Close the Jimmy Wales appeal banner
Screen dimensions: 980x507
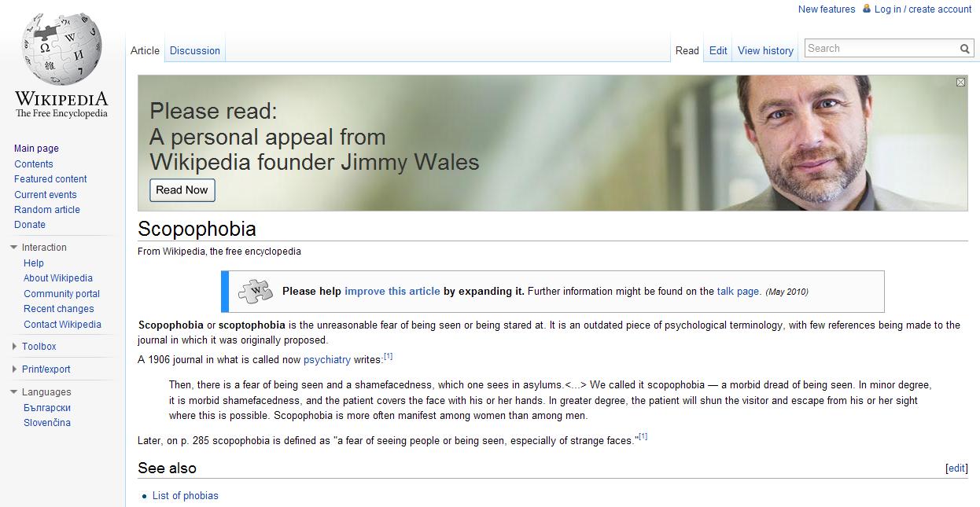tap(960, 83)
